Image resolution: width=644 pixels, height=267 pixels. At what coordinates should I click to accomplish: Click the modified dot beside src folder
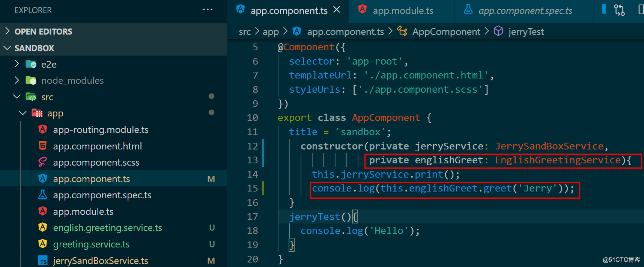pos(211,96)
